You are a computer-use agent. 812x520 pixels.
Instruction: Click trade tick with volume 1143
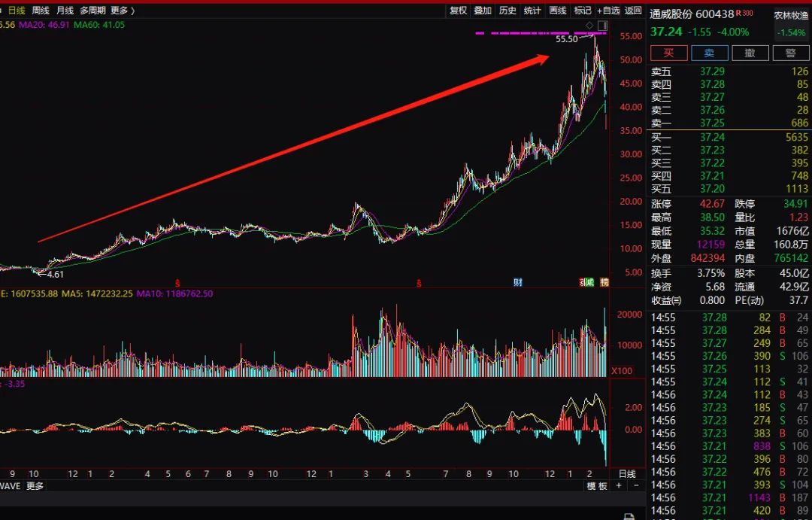click(x=729, y=497)
